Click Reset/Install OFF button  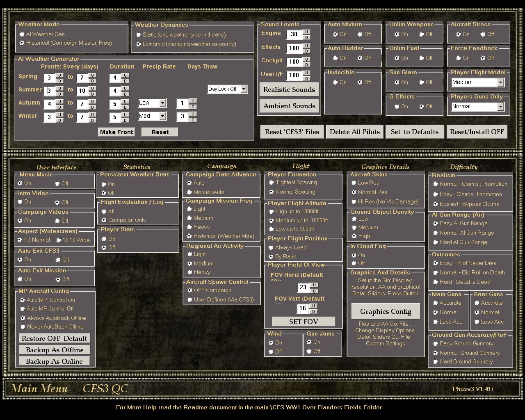(477, 132)
